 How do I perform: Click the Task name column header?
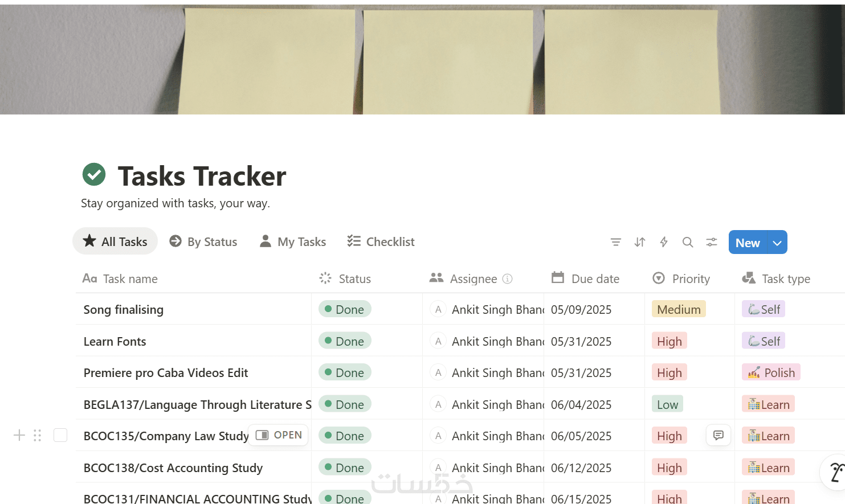tap(194, 278)
